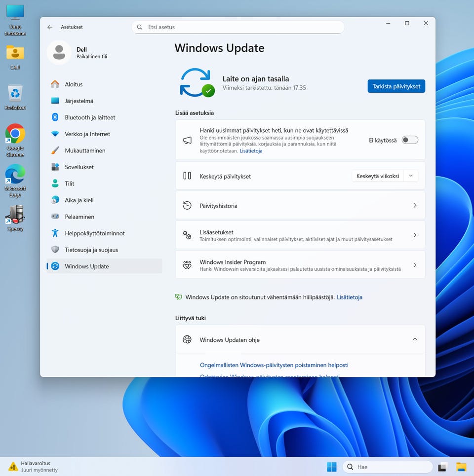474x476 pixels.
Task: Click the Tarkista päivitykset button
Action: pyautogui.click(x=396, y=86)
